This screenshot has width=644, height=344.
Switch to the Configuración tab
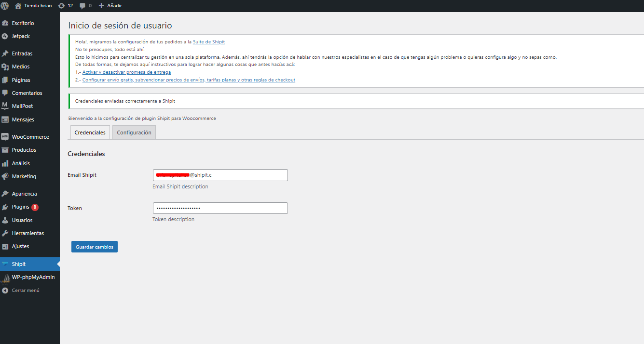coord(134,132)
